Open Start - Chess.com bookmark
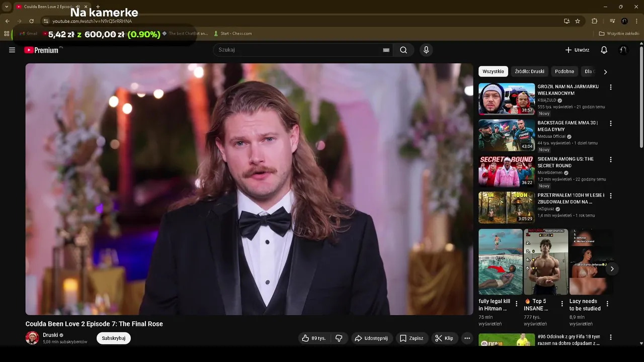Screen dimensions: 644x362 point(233,34)
